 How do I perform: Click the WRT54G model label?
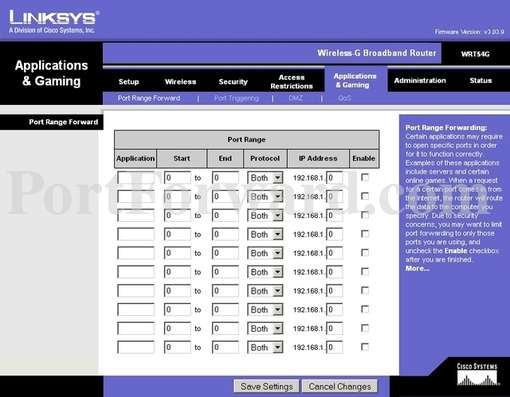(475, 54)
